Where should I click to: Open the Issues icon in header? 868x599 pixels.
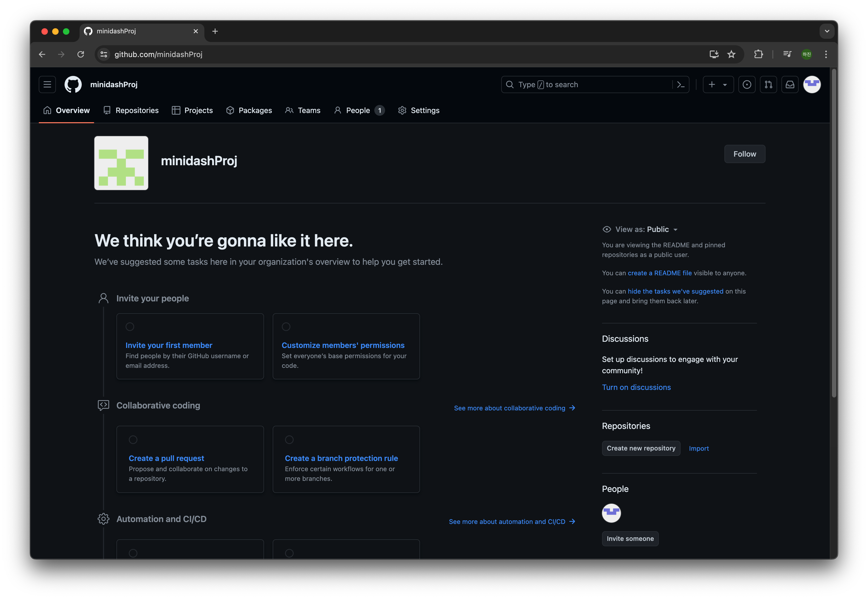click(746, 84)
